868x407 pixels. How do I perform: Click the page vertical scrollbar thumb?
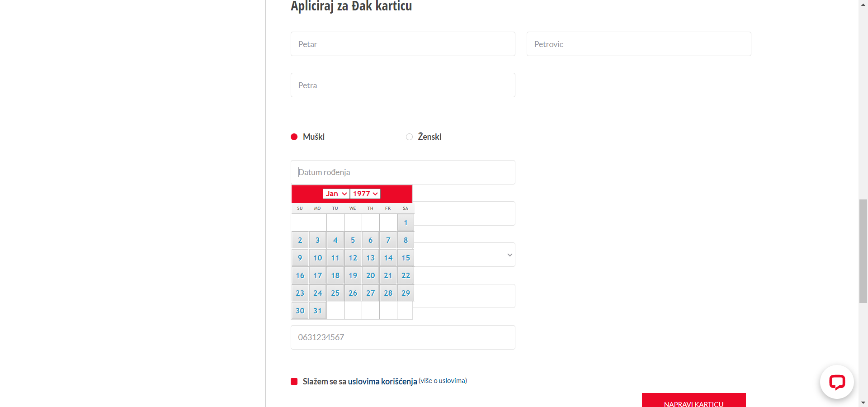[x=863, y=251]
